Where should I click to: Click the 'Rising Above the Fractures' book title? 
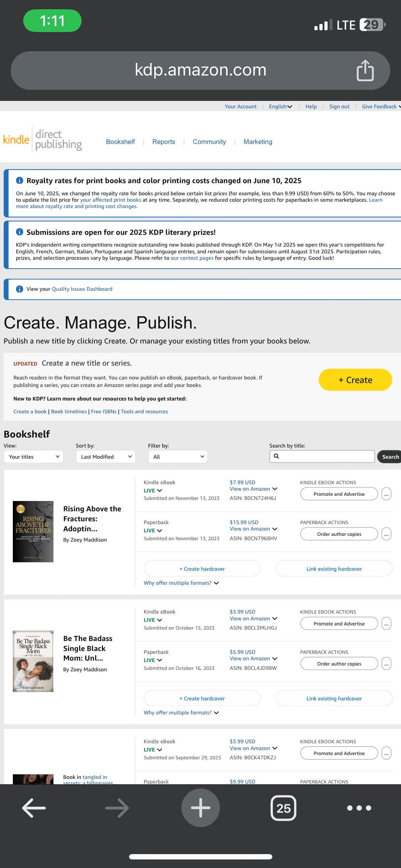(92, 519)
